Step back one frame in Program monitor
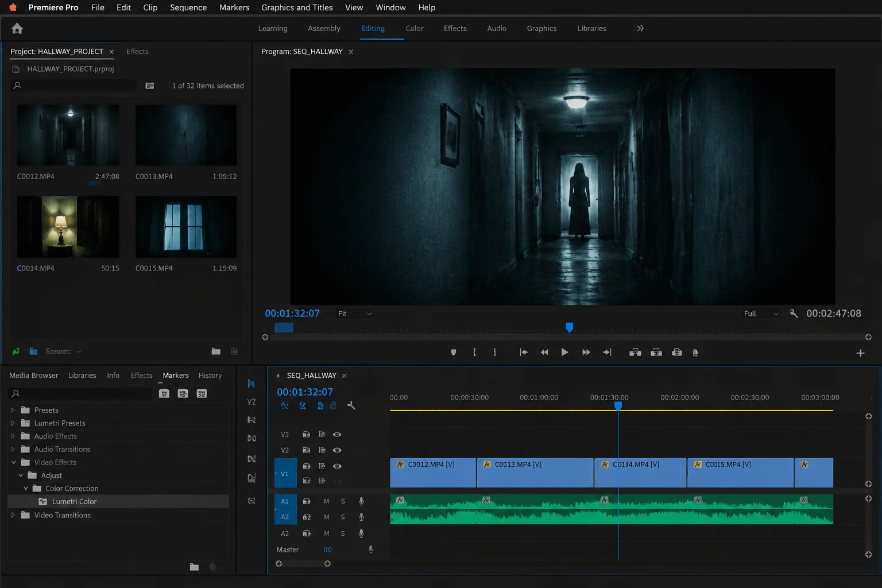 coord(544,352)
